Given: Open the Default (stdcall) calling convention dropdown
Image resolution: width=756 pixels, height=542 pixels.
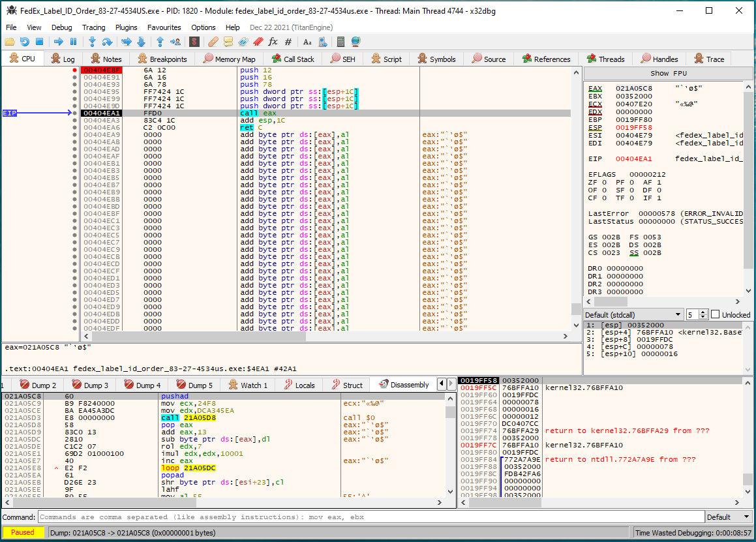Looking at the screenshot, I should (633, 315).
